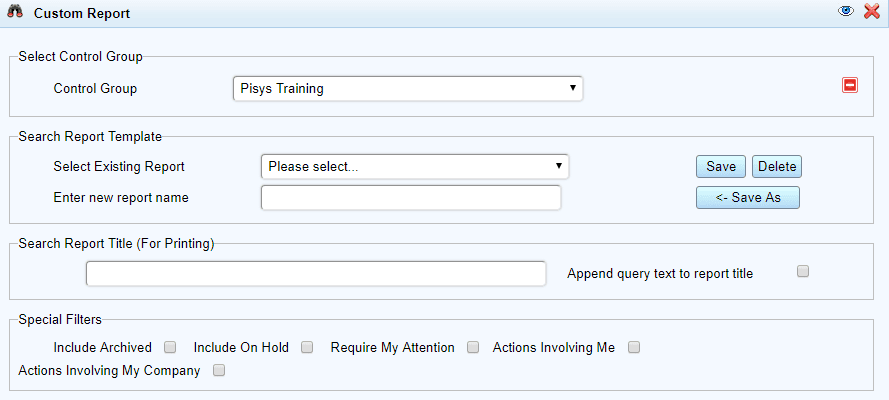Tick the Include On Hold checkbox
Viewport: 889px width, 400px height.
(x=307, y=347)
